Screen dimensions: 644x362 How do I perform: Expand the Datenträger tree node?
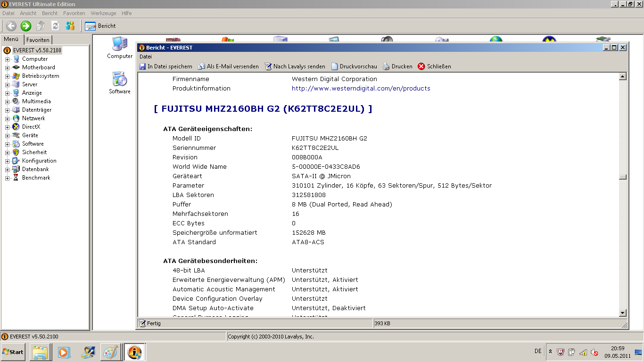pos(8,110)
